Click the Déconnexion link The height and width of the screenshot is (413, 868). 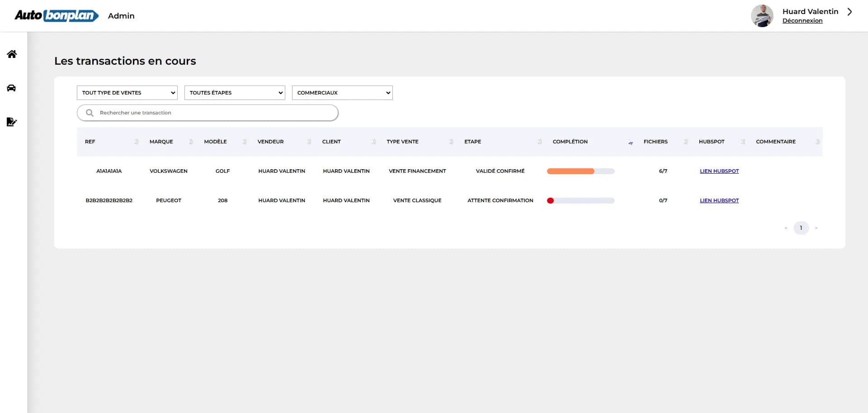802,20
